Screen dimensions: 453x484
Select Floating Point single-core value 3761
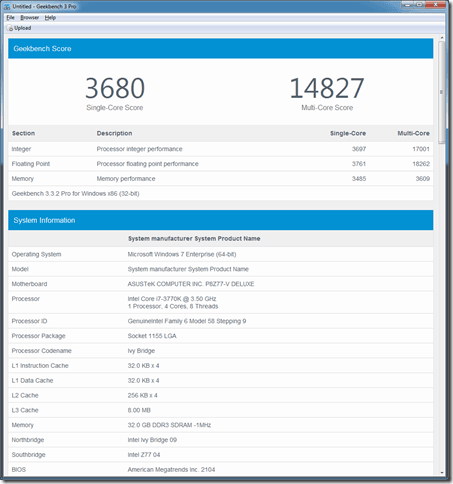(359, 164)
